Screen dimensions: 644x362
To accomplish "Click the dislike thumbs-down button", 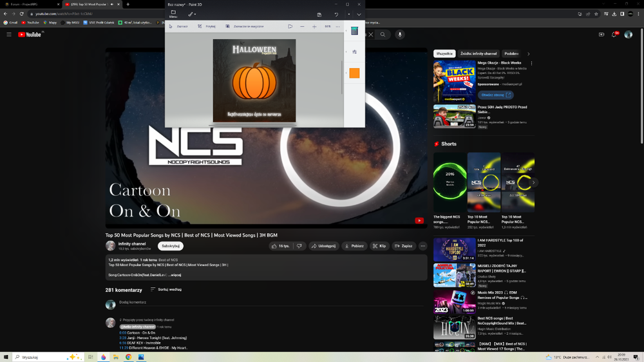I will click(299, 246).
